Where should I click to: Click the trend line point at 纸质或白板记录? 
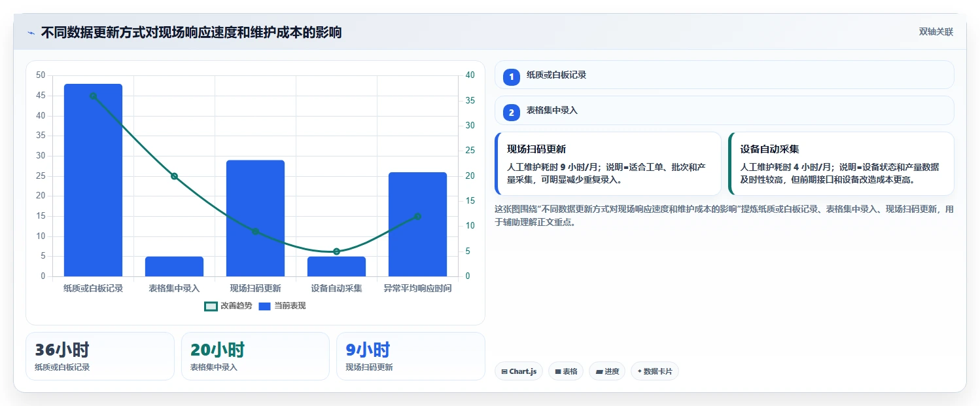coord(93,96)
